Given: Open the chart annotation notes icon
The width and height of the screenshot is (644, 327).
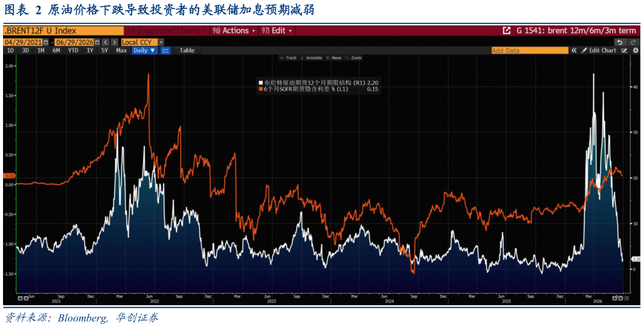Looking at the screenshot, I should coord(624,51).
